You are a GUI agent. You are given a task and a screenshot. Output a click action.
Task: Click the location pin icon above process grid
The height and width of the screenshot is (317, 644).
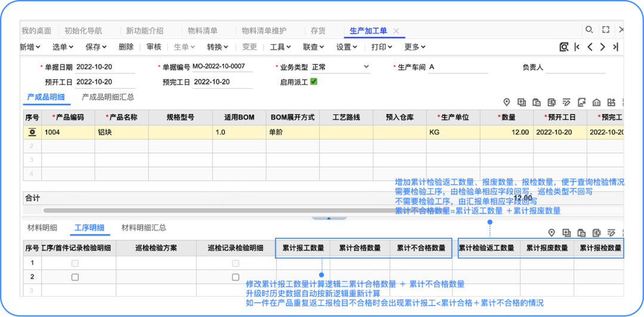point(552,232)
